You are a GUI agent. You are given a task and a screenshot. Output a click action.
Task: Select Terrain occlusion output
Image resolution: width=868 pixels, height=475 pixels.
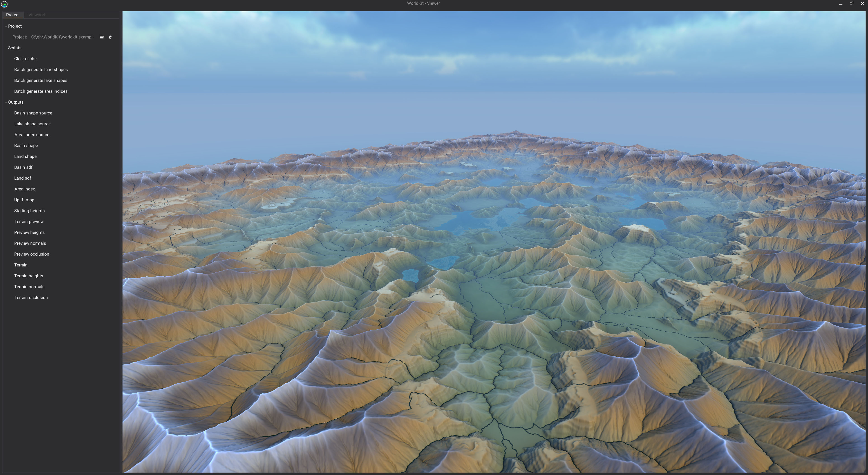31,298
